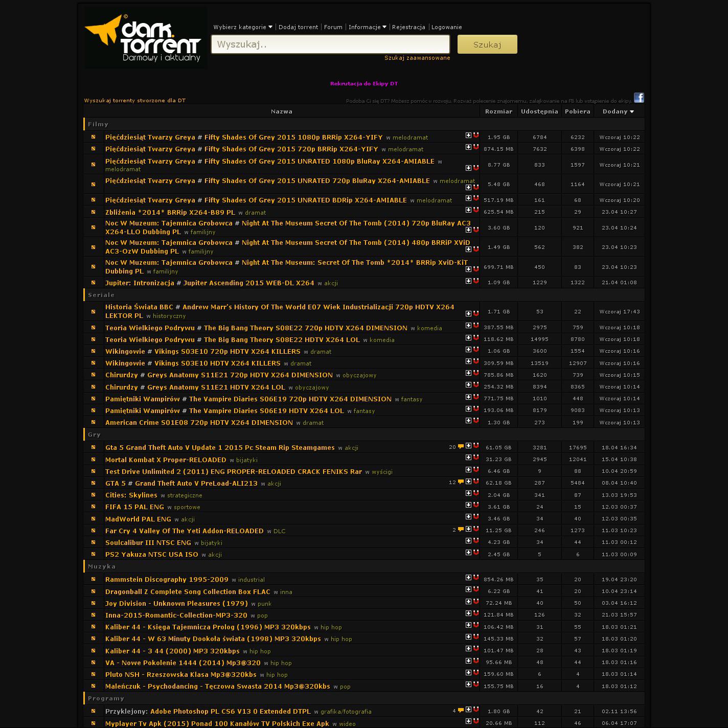This screenshot has height=728, width=728.
Task: Click download icon for Jupiter Ascending torrent
Action: [x=468, y=281]
